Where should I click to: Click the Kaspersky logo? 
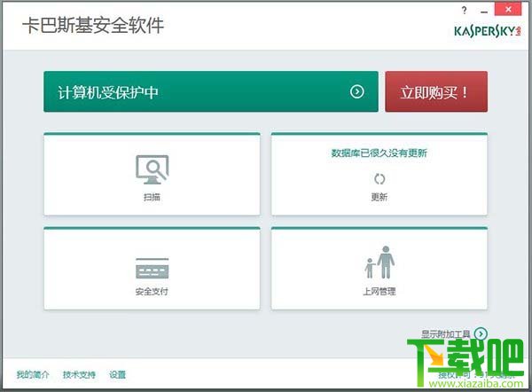(x=487, y=31)
